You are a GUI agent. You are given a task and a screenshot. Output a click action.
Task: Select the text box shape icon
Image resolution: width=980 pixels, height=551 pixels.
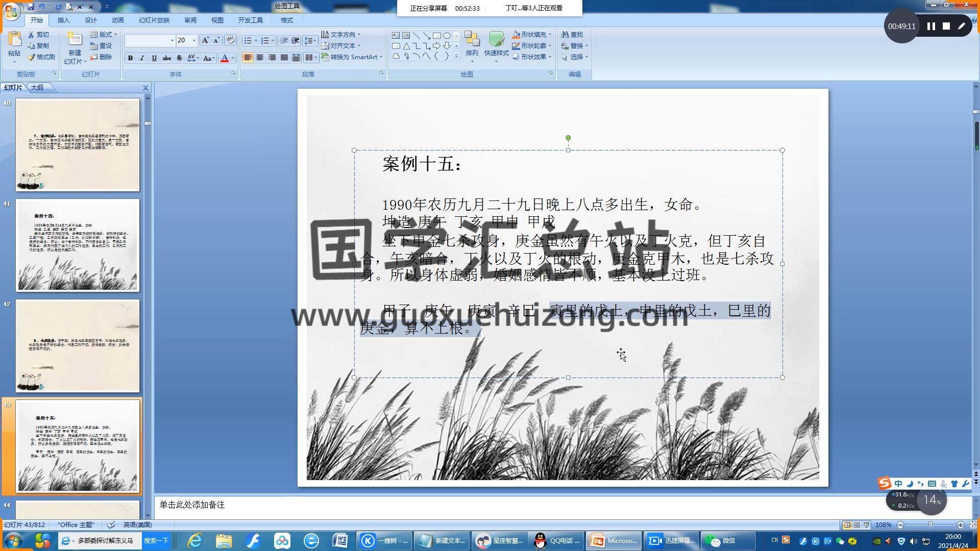pos(396,36)
